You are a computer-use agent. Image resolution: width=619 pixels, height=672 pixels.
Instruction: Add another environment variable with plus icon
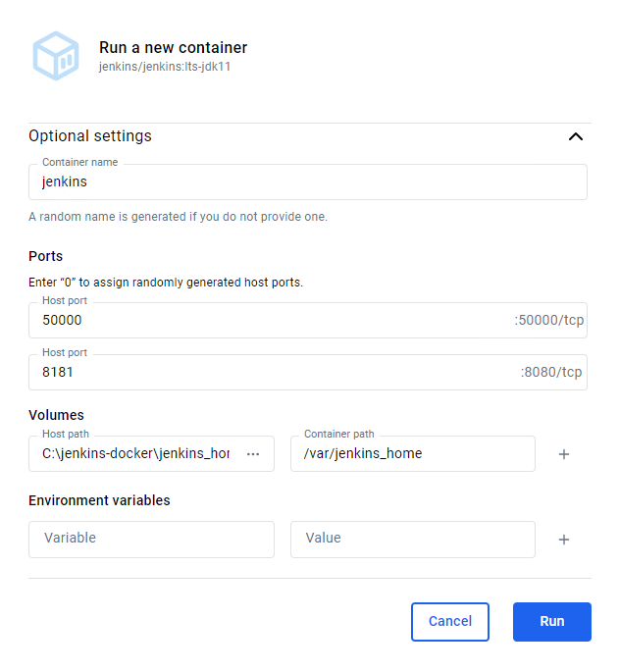coord(564,540)
